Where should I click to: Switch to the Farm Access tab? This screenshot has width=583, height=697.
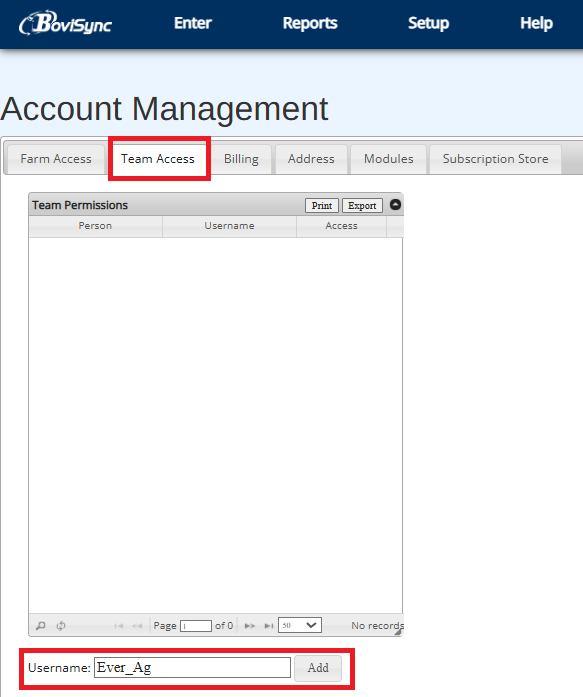(56, 159)
